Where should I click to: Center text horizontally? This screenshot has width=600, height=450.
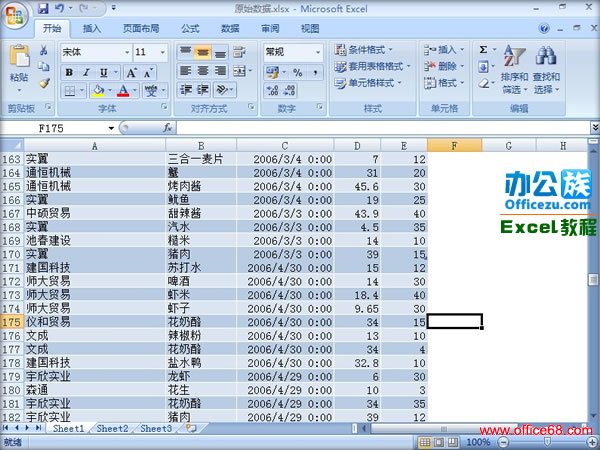coord(202,71)
